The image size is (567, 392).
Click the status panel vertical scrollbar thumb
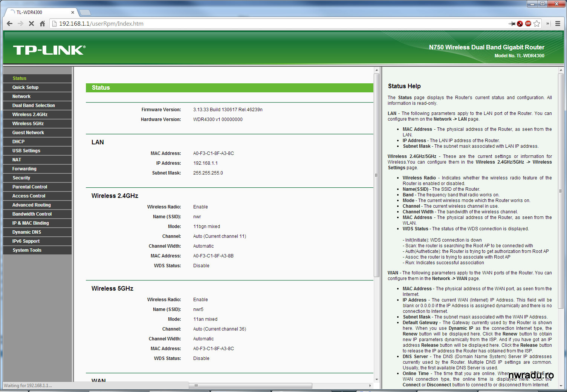tap(376, 175)
